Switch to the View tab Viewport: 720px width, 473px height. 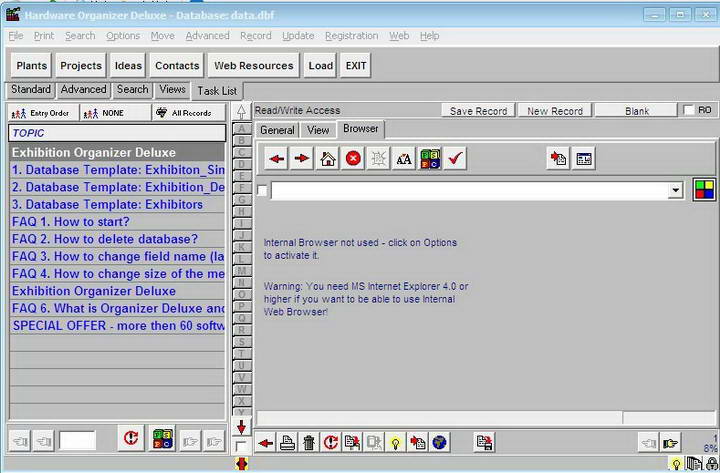[318, 130]
